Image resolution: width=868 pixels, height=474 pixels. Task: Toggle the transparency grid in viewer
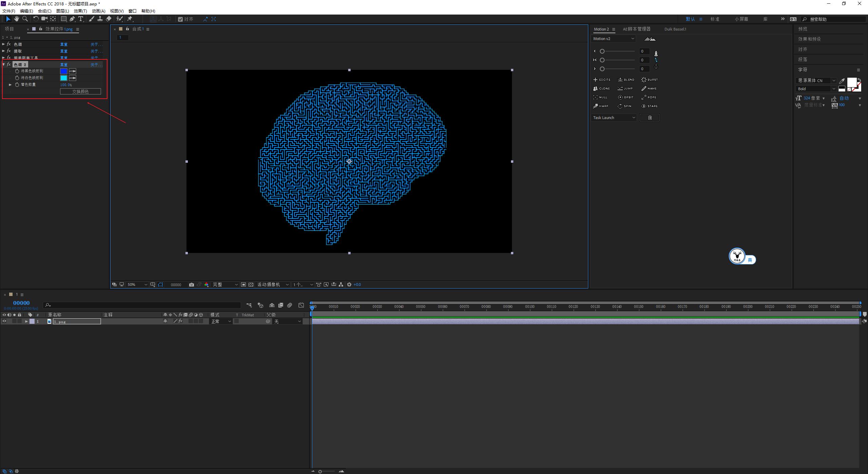coord(251,285)
